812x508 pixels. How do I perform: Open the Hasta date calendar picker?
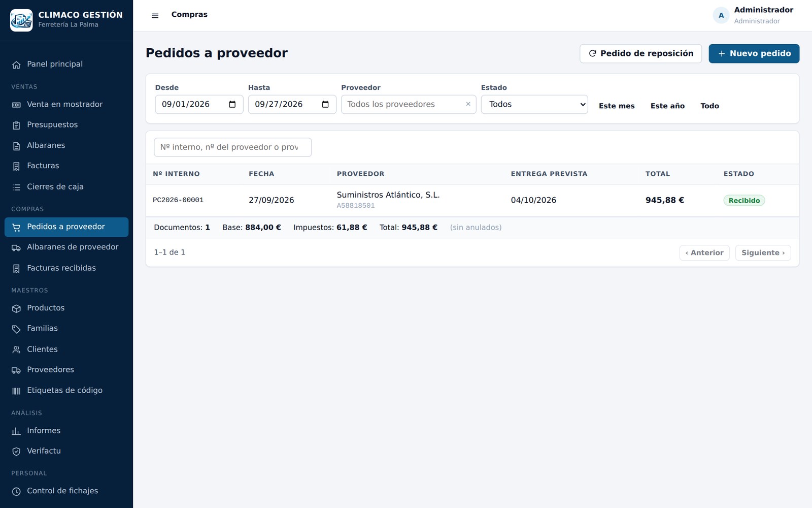coord(325,104)
